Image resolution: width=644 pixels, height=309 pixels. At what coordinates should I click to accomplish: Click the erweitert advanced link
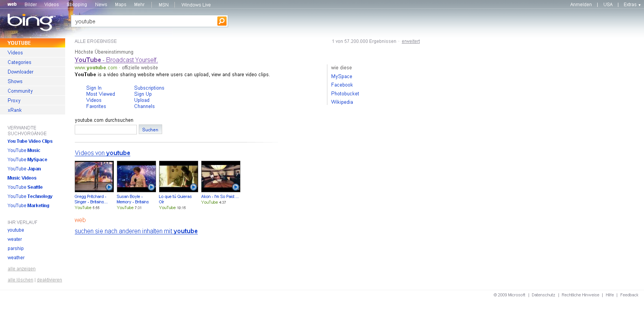[411, 41]
